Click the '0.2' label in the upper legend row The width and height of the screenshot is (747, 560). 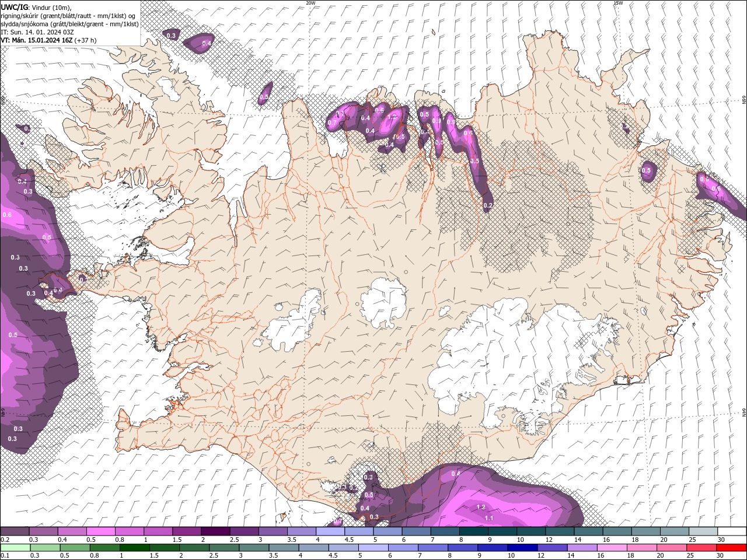point(5,540)
